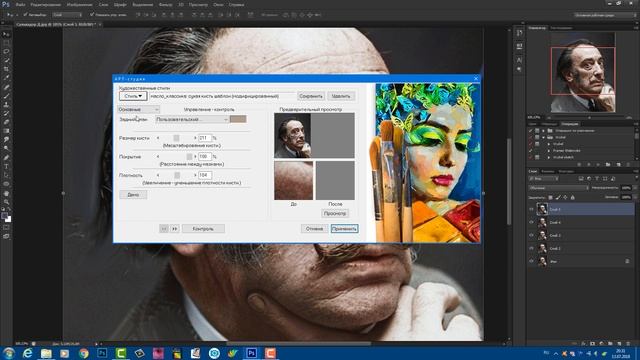
Task: Toggle checkmark for Операции по умолчанию set
Action: [x=531, y=131]
